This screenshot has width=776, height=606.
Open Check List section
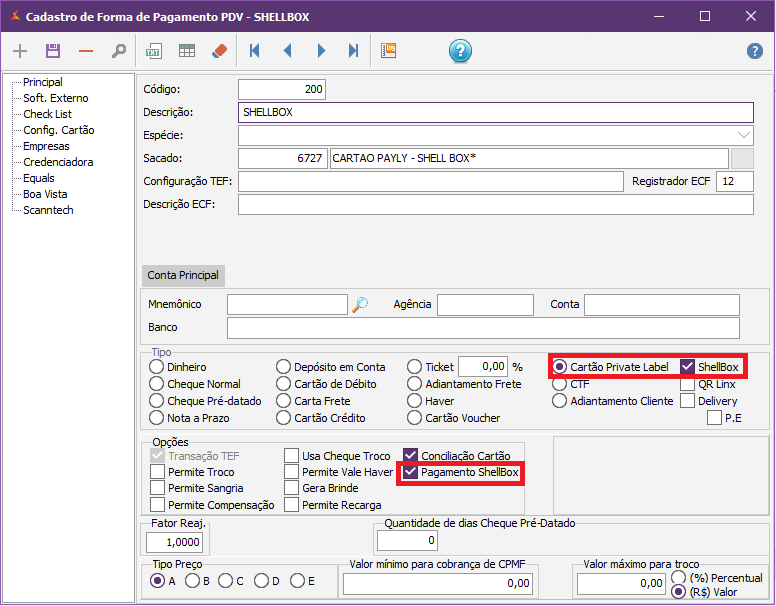click(x=48, y=114)
